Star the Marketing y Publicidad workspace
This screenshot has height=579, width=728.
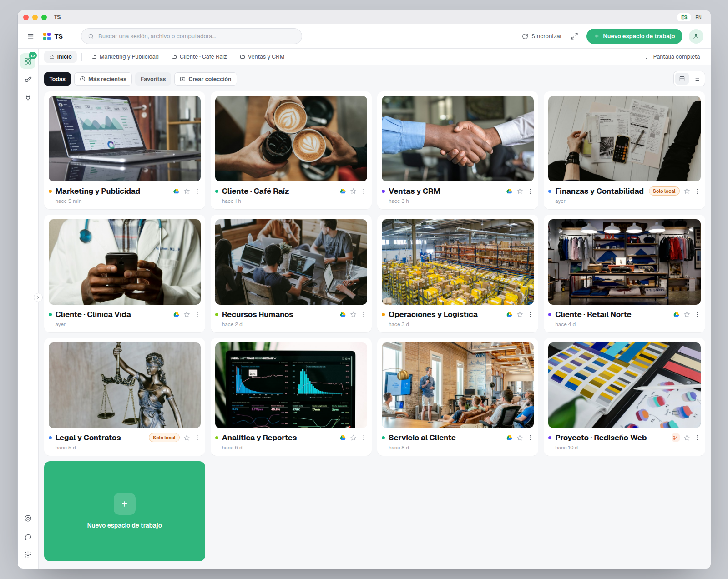tap(187, 191)
